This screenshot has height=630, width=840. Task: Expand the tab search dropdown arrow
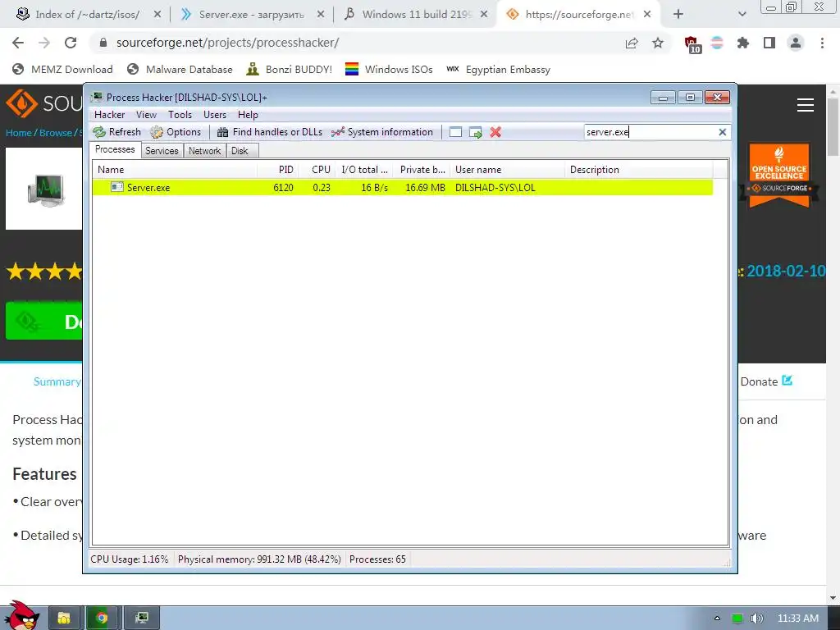pyautogui.click(x=742, y=15)
